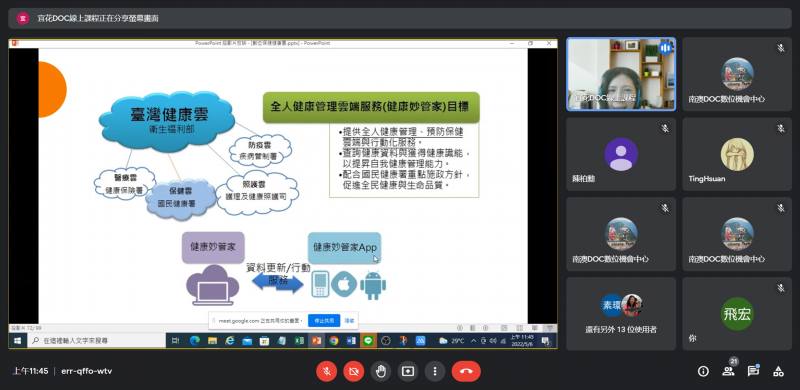Viewport: 800px width, 390px height.
Task: Click the green 全人健康管理雲端服務 title banner
Action: click(371, 107)
